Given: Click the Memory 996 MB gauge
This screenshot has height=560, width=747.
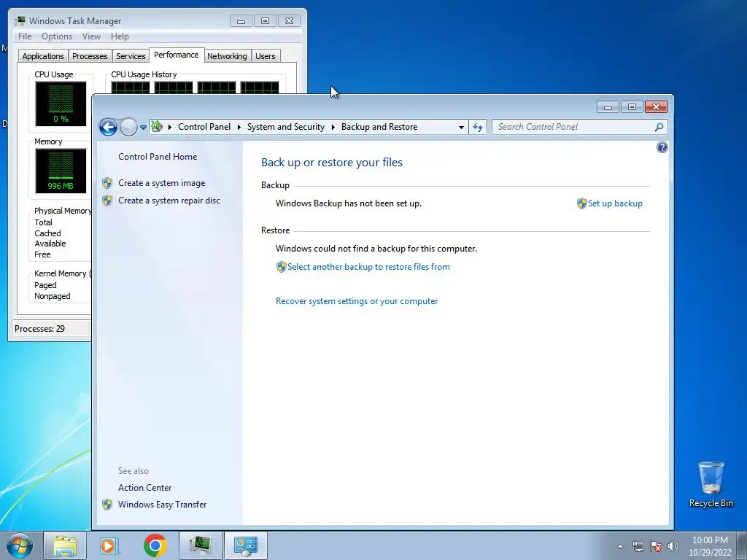Looking at the screenshot, I should (x=61, y=171).
